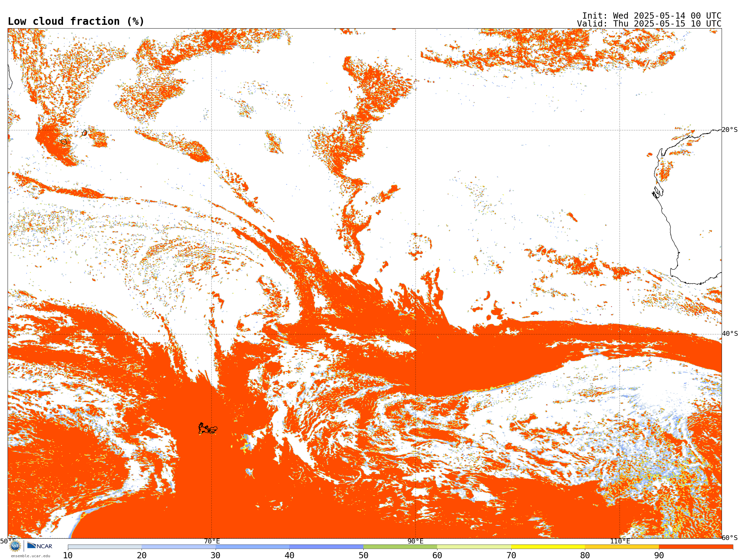
Task: Click the 90°E longitude label
Action: click(415, 541)
